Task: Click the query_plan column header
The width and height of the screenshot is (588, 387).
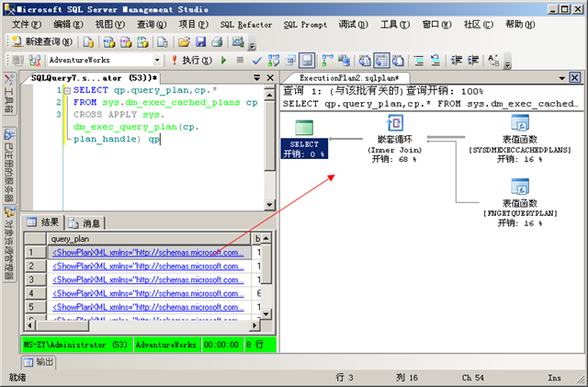Action: [149, 239]
